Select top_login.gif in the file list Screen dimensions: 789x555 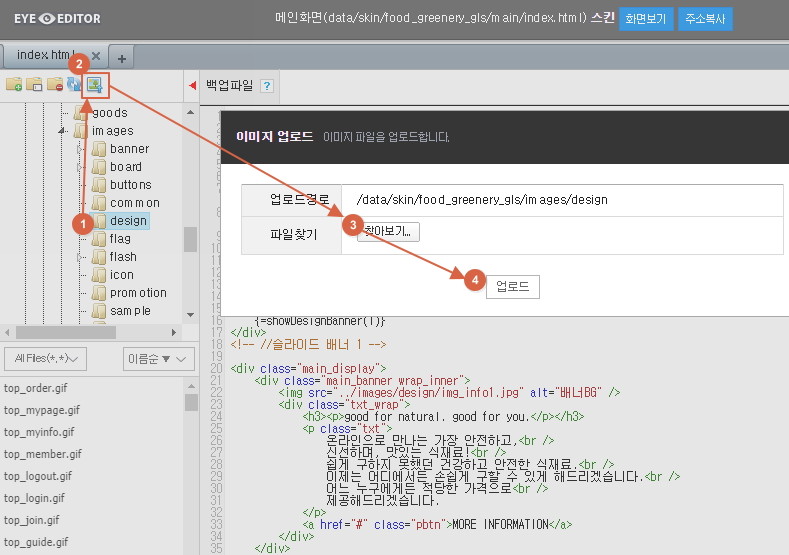(x=34, y=498)
